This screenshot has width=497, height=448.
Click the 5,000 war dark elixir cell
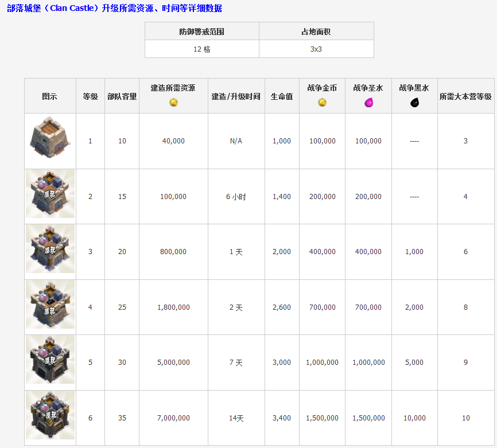pos(414,362)
